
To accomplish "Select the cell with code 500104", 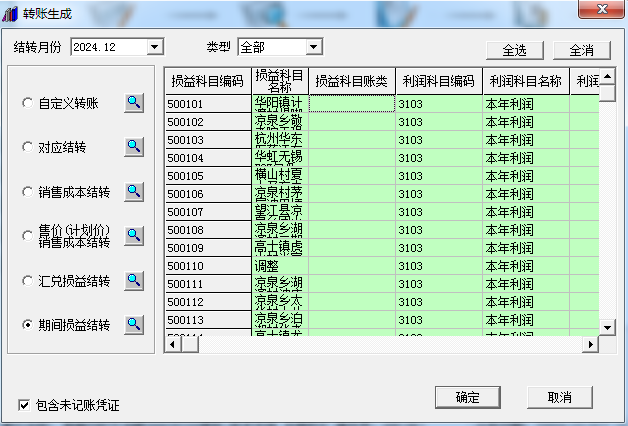I will (208, 158).
